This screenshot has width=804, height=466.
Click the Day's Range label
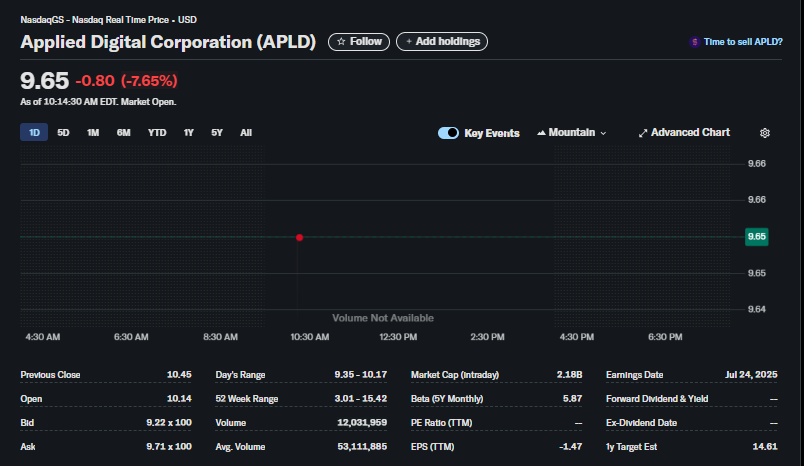pyautogui.click(x=240, y=375)
